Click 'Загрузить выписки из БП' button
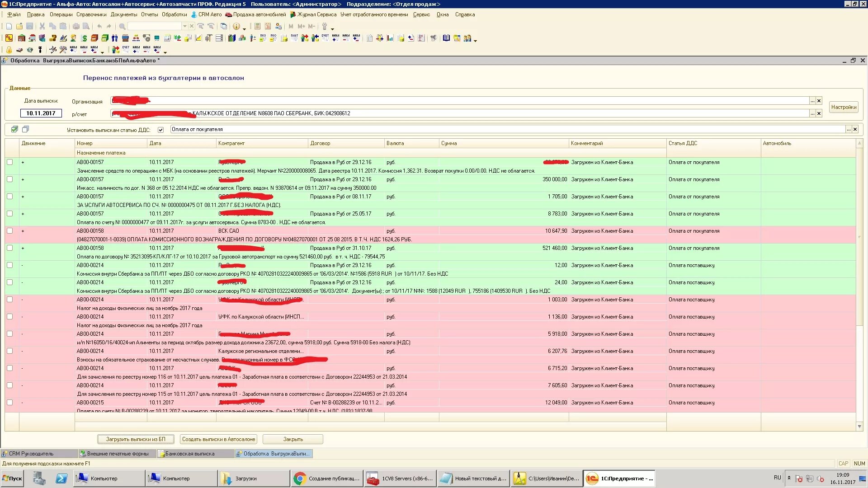This screenshot has height=488, width=868. 136,439
